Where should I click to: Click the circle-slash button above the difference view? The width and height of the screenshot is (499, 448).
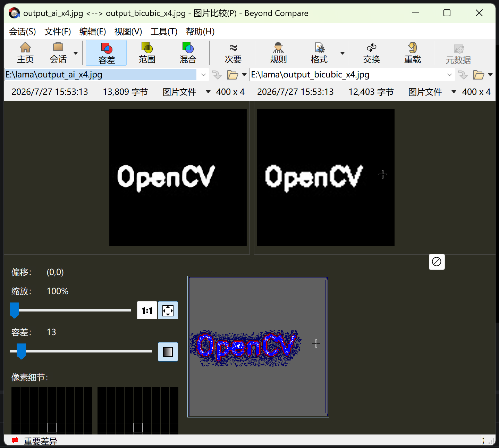coord(437,262)
